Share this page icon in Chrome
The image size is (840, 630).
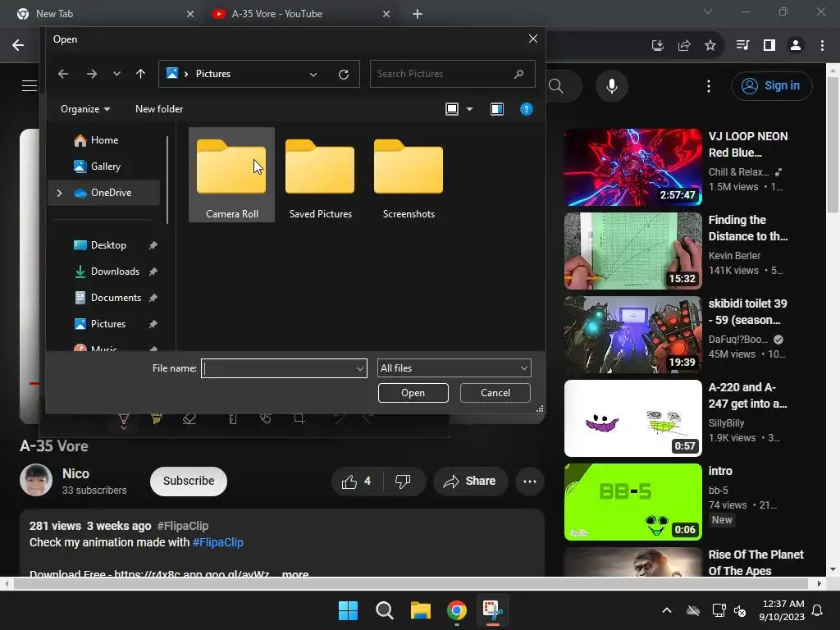[x=684, y=46]
